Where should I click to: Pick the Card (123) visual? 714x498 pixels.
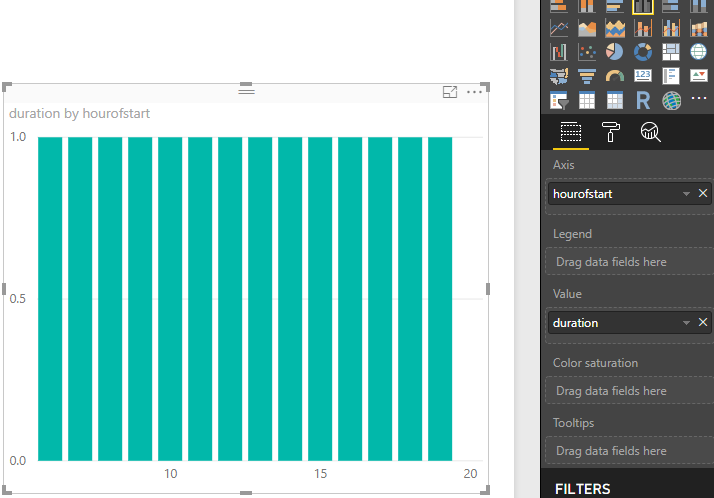(643, 75)
